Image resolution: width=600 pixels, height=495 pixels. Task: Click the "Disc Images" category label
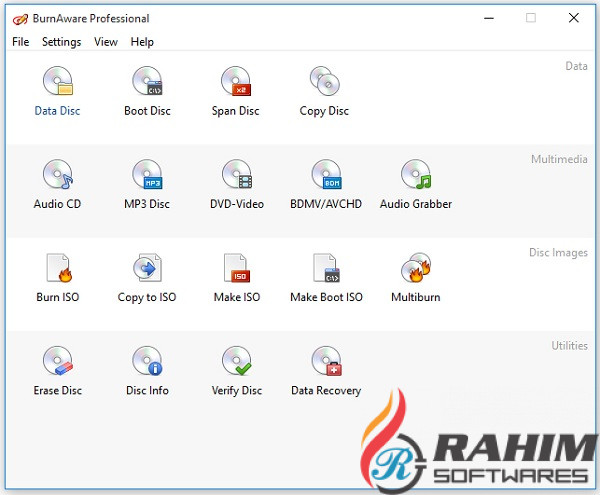pyautogui.click(x=558, y=252)
